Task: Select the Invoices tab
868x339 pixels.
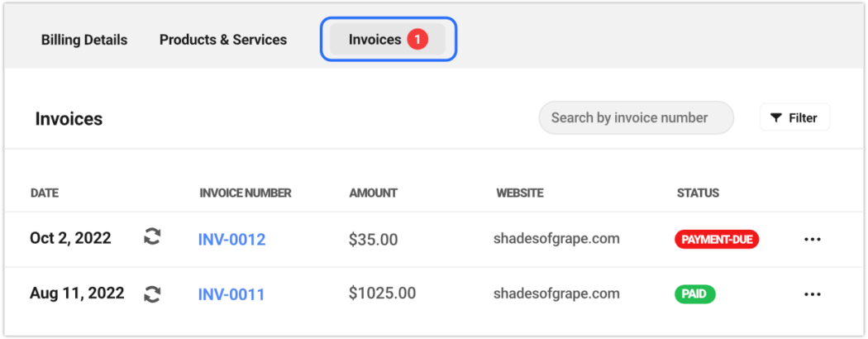Action: (x=388, y=40)
